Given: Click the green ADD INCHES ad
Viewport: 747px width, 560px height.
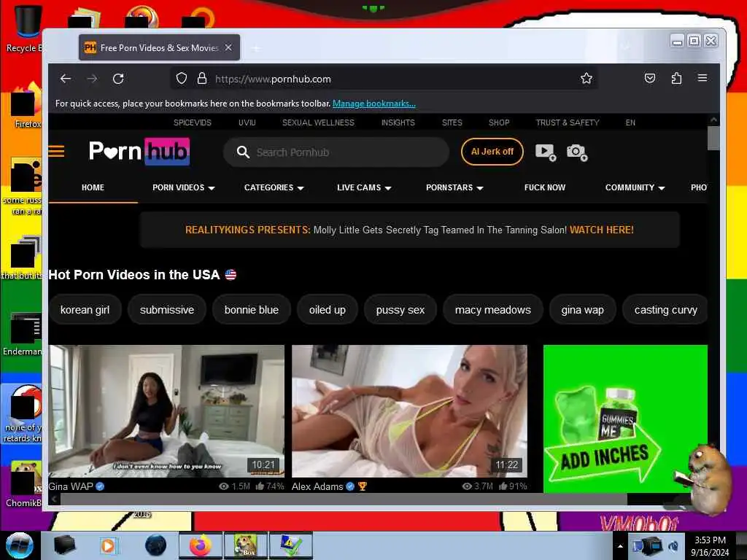Looking at the screenshot, I should [x=625, y=419].
